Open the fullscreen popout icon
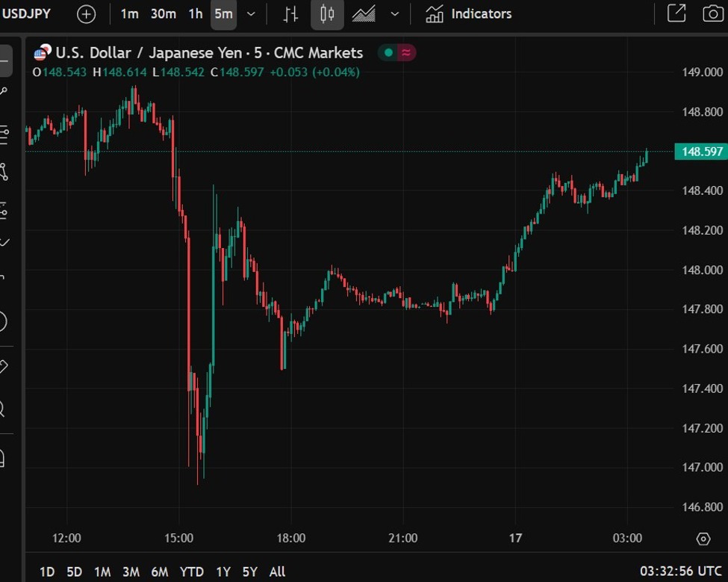728x582 pixels. point(676,13)
